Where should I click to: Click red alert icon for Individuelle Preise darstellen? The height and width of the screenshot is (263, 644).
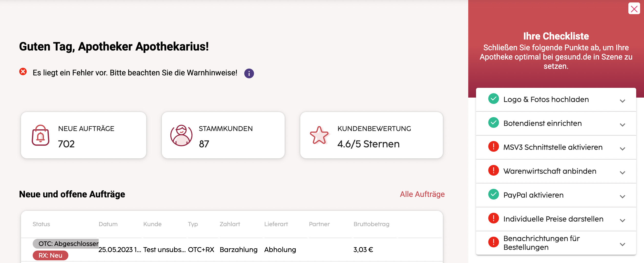tap(493, 218)
